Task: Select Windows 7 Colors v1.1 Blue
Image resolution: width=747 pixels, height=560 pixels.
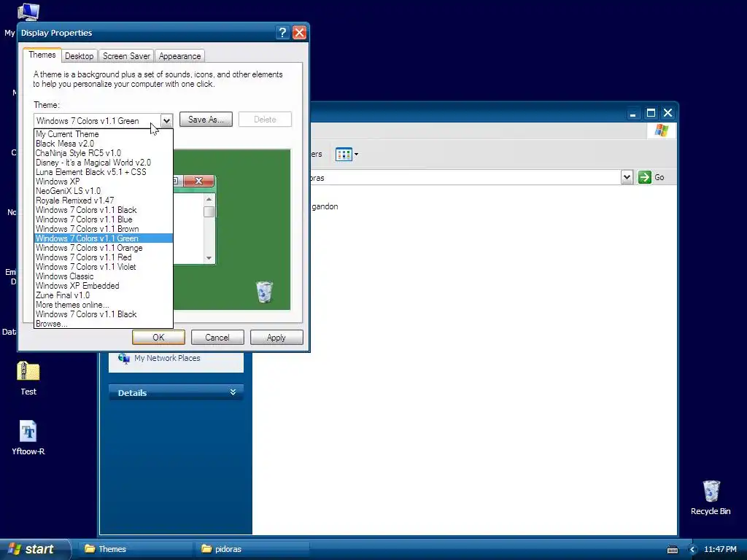Action: (104, 219)
